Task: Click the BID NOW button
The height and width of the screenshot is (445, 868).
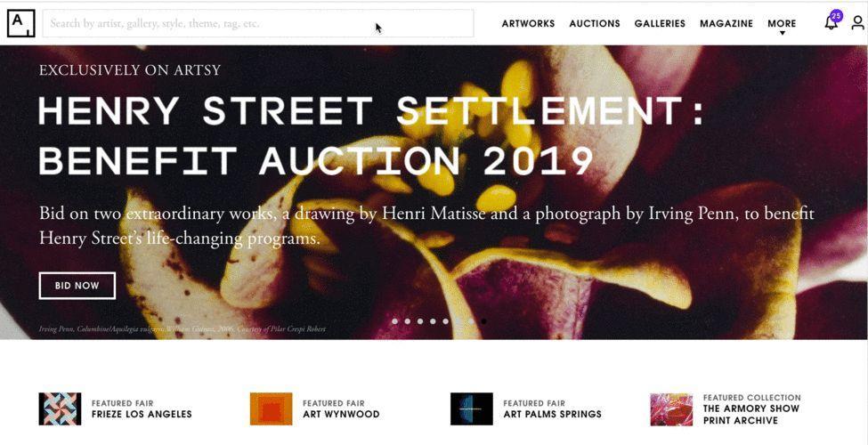Action: click(77, 286)
